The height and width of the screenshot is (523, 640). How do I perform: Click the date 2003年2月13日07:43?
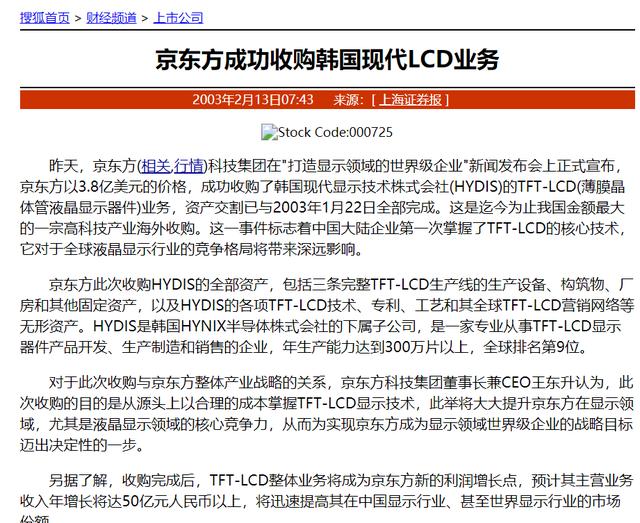coord(253,100)
